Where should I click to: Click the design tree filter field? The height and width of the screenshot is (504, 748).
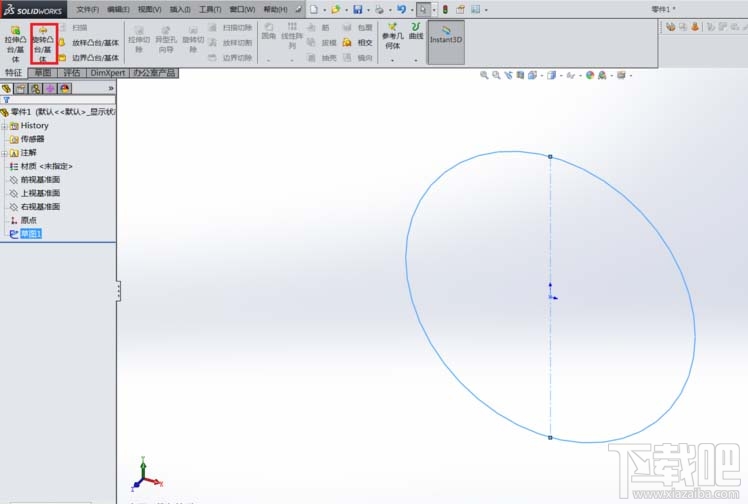(58, 100)
